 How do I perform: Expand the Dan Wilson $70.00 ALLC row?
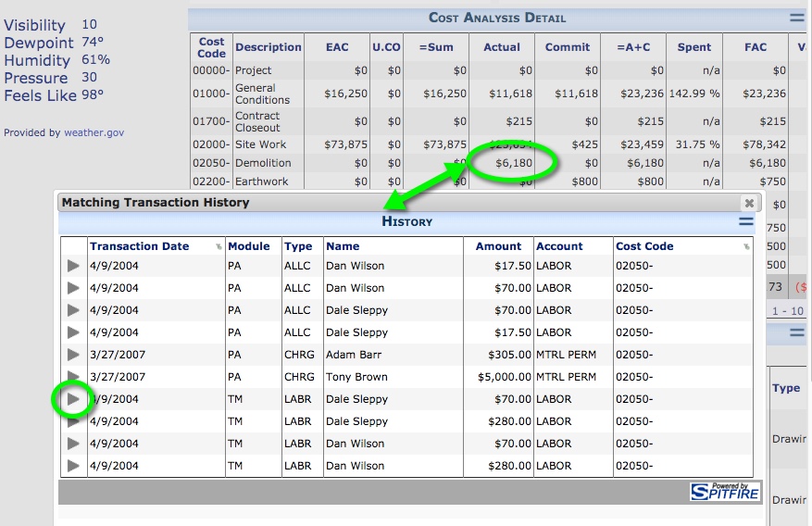pos(73,288)
